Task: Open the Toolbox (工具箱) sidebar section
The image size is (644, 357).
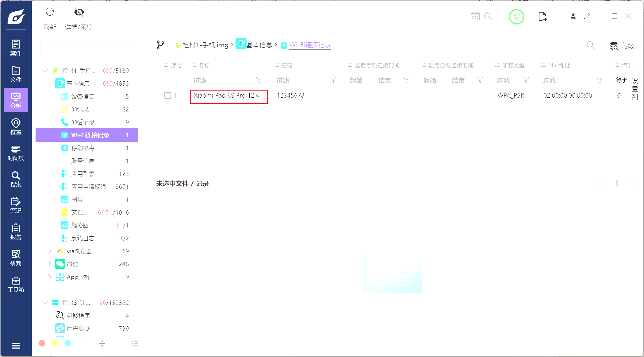Action: (x=16, y=284)
